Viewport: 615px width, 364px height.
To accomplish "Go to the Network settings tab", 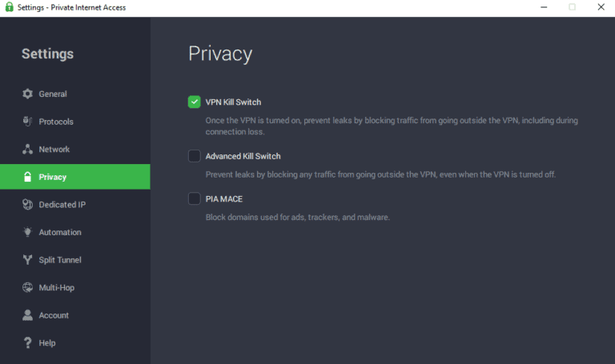I will [x=54, y=150].
